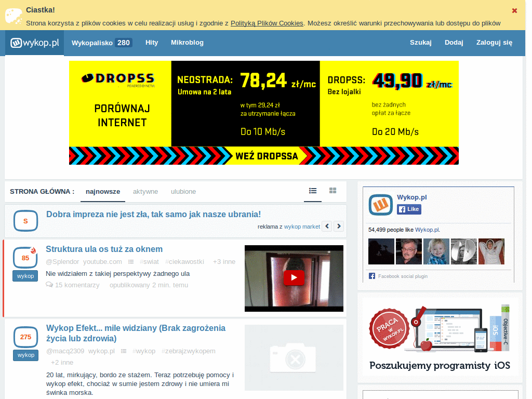
Task: Click the WEŹ DROPSSA banner button
Action: (267, 156)
